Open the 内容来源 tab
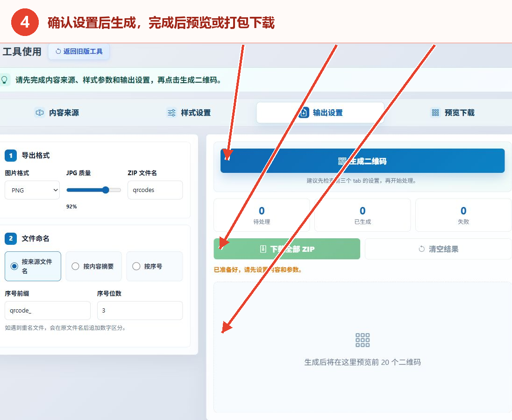 click(57, 113)
